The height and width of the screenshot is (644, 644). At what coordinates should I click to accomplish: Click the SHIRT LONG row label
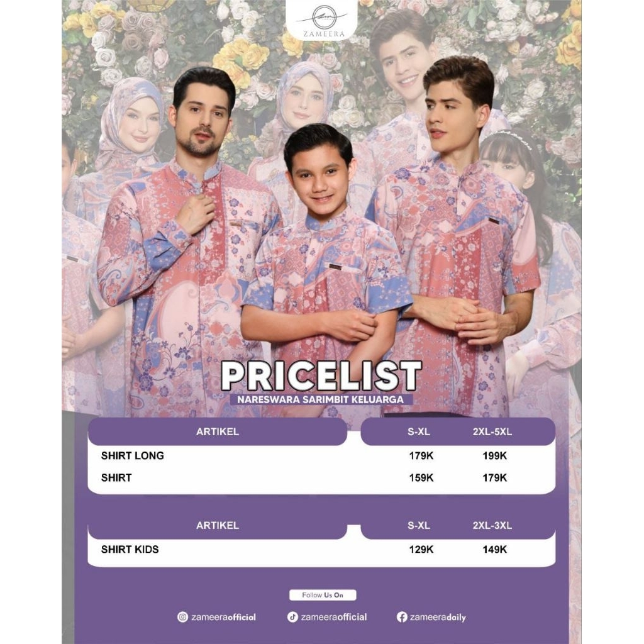point(132,455)
